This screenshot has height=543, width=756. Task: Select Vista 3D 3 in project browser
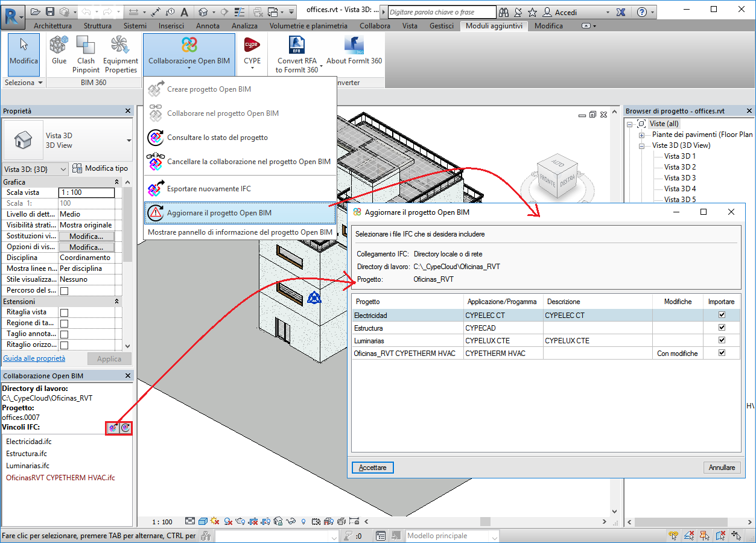click(680, 178)
